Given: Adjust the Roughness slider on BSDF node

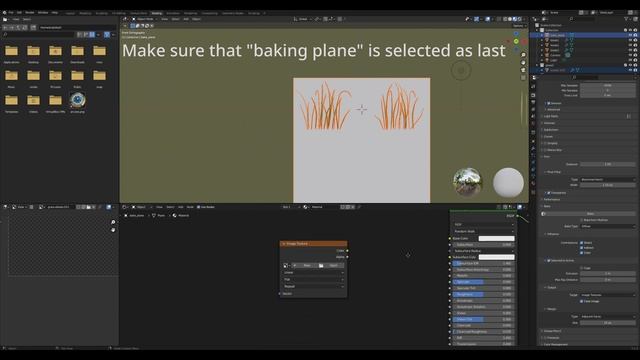Looking at the screenshot, I should [x=483, y=294].
